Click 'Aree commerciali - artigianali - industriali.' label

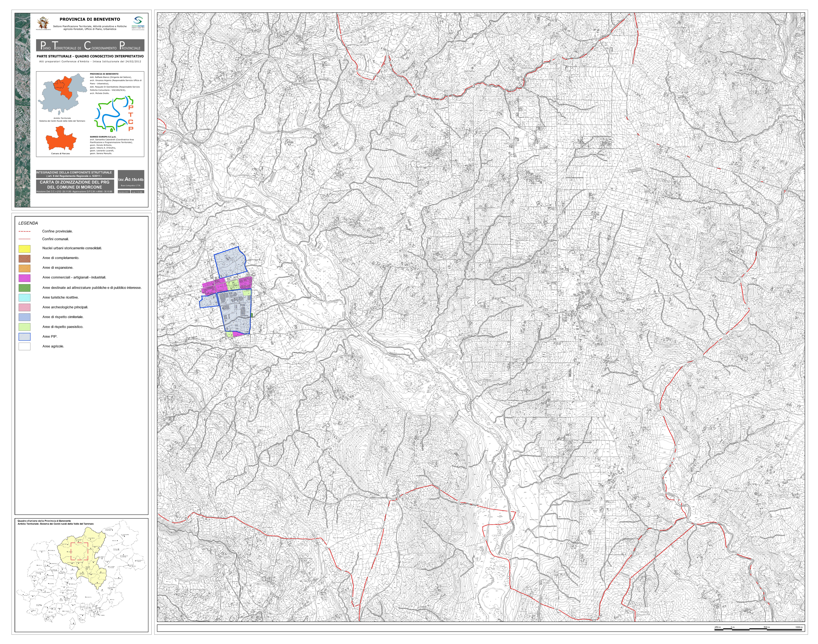point(74,278)
